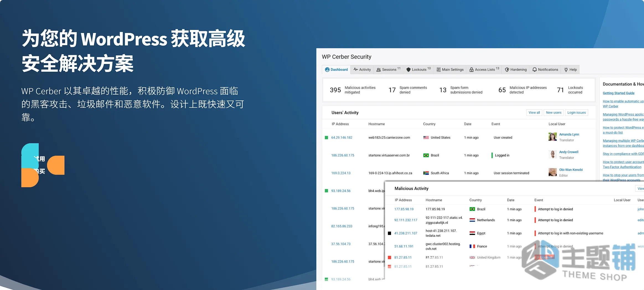
Task: Click malicious IP 177.85.98.19 link
Action: click(x=404, y=209)
